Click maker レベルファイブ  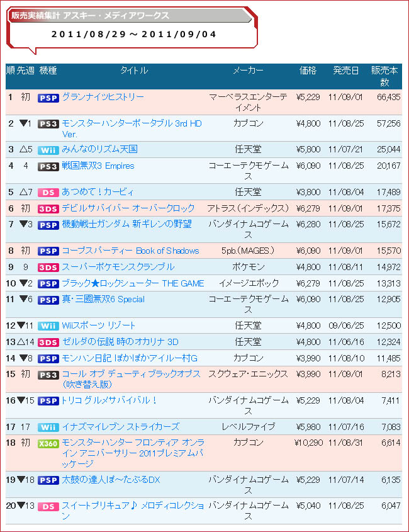(x=248, y=426)
